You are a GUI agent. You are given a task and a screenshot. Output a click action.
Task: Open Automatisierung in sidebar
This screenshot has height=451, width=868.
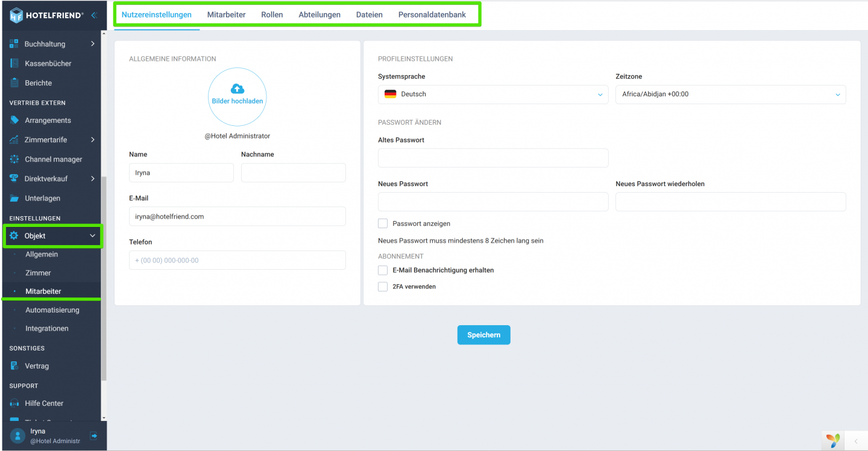point(52,310)
